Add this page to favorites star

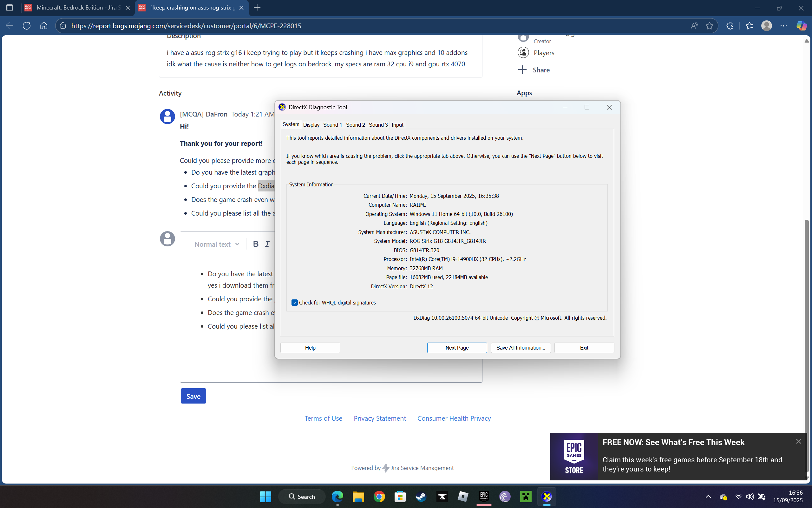pos(709,25)
